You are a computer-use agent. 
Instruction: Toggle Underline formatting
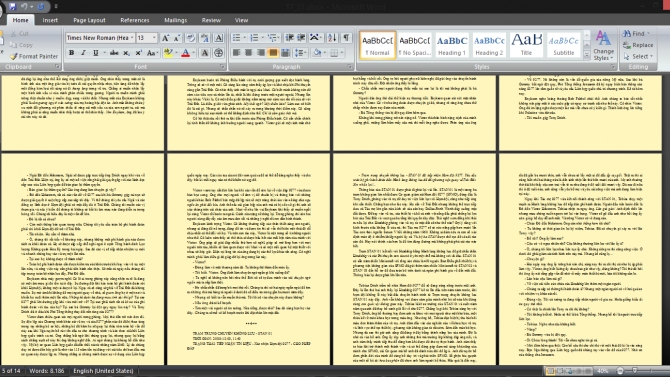pos(96,53)
